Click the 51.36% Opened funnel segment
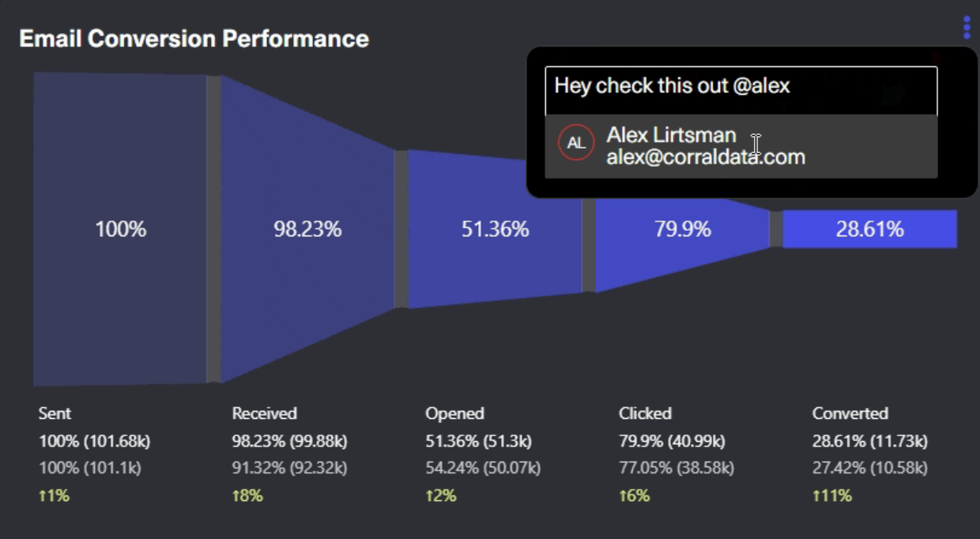 pyautogui.click(x=495, y=229)
